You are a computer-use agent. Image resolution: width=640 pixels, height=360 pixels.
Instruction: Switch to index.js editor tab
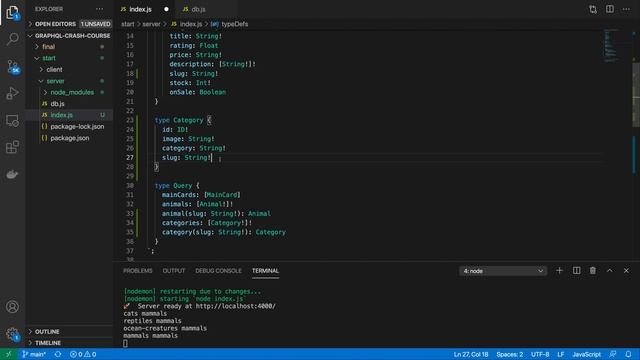(144, 9)
